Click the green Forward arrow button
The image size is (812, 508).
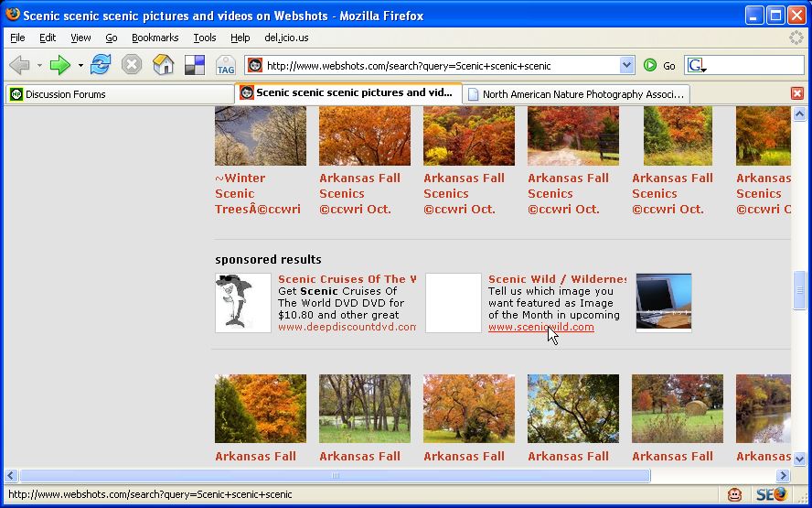coord(60,65)
